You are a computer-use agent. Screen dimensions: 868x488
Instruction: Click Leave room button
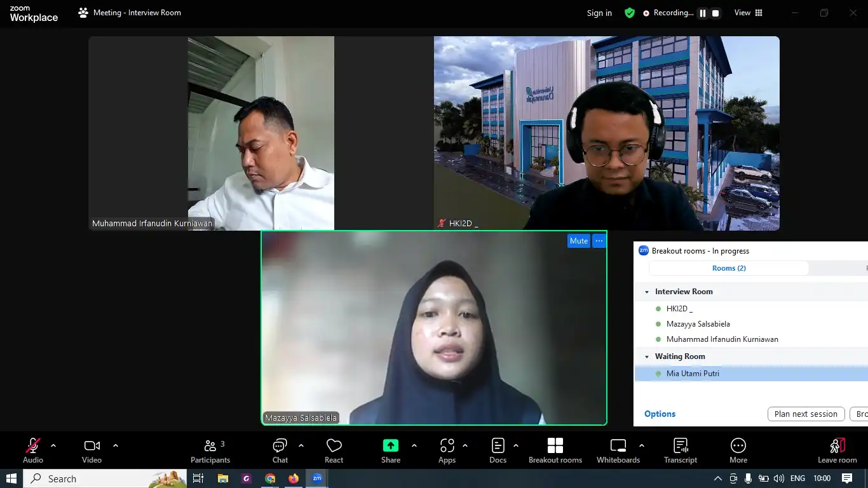point(837,451)
